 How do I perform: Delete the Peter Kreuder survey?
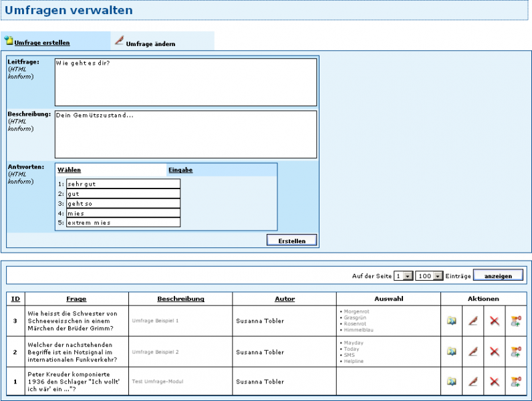click(x=494, y=382)
